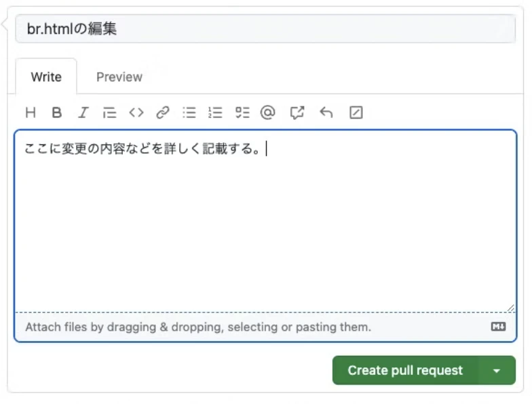Screen dimensions: 532x404
Task: Click the slash commands icon
Action: (356, 113)
